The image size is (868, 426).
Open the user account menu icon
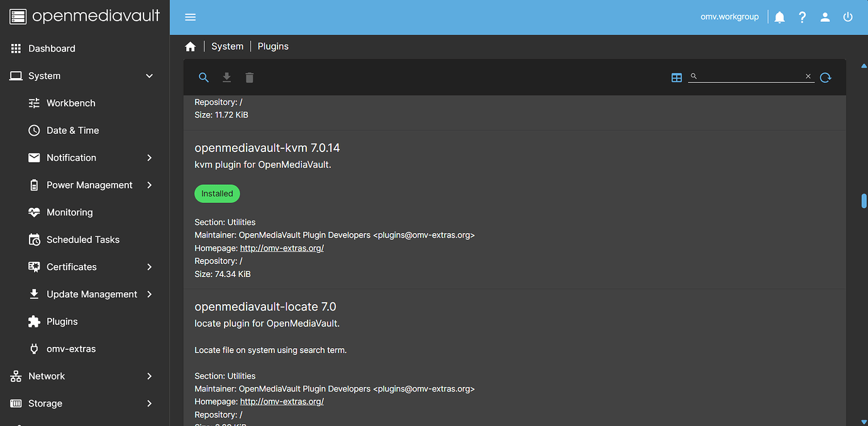825,16
